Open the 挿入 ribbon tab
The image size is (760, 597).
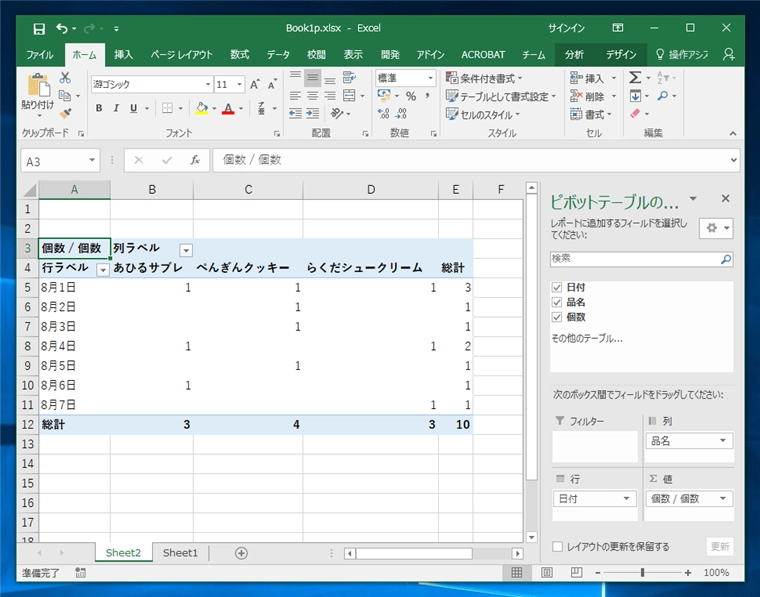click(x=123, y=54)
